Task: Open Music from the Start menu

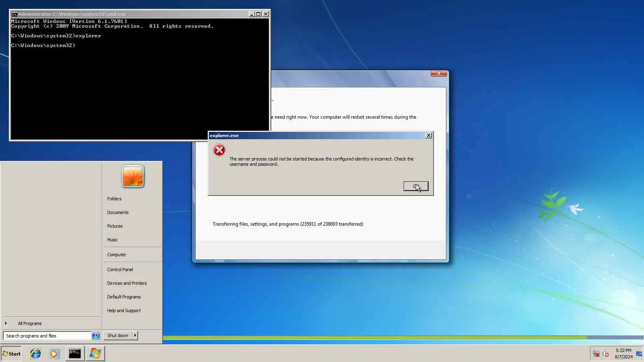Action: (x=112, y=240)
